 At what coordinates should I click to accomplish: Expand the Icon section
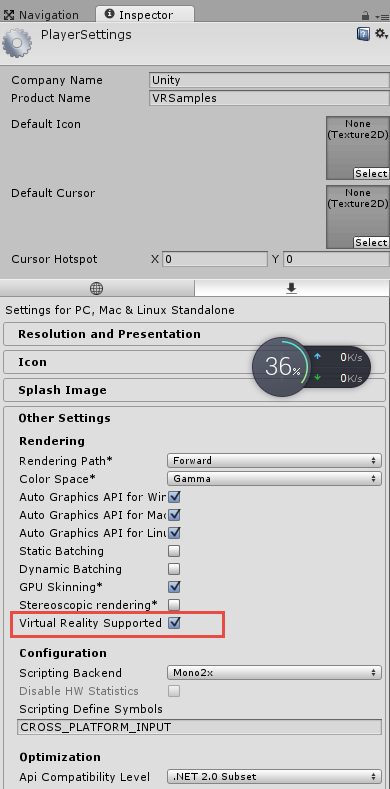pyautogui.click(x=194, y=362)
